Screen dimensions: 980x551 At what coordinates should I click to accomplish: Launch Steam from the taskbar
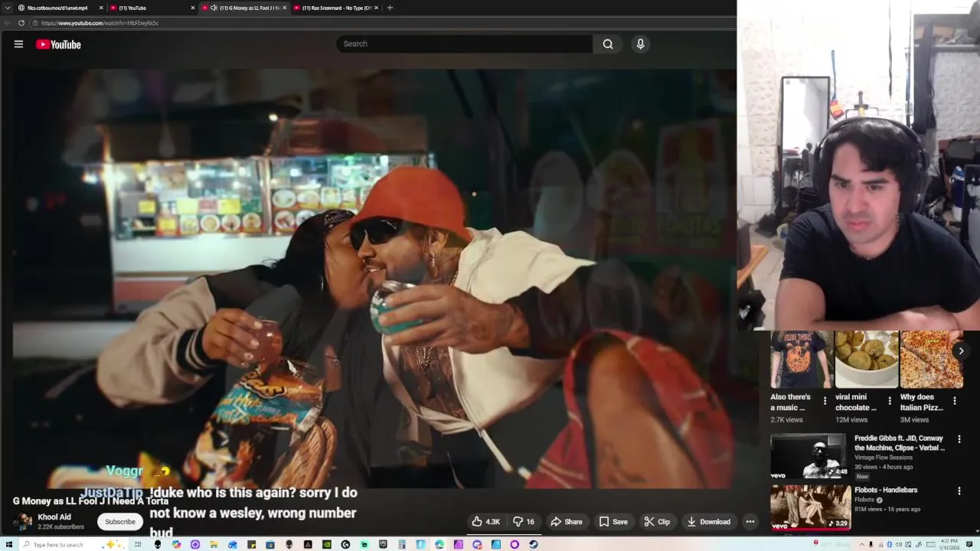533,544
